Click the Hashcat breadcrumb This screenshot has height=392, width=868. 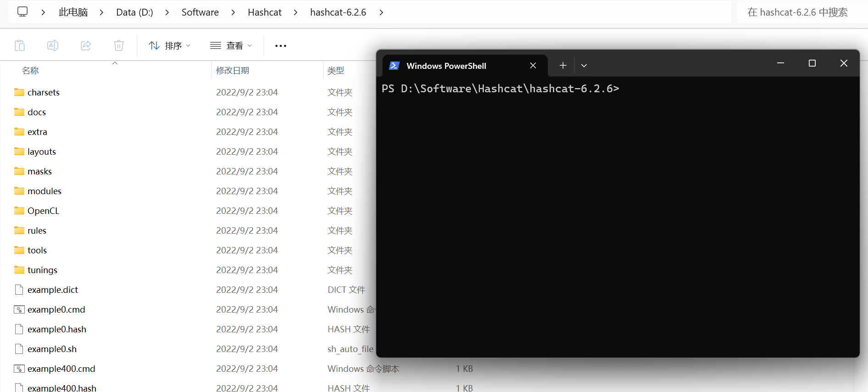tap(265, 12)
